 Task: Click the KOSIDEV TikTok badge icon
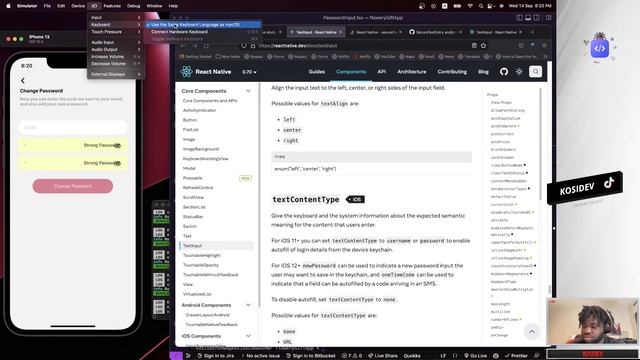coord(609,183)
